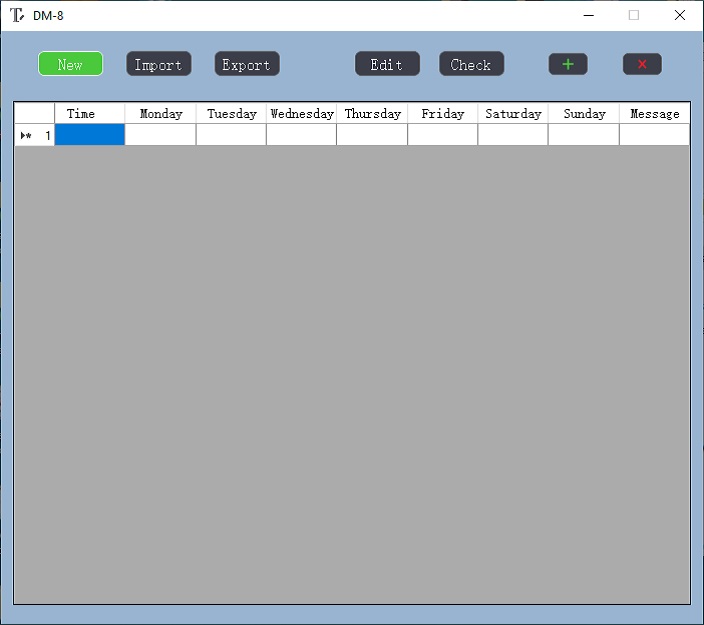Image resolution: width=704 pixels, height=625 pixels.
Task: Click the Wednesday column header
Action: tap(301, 113)
